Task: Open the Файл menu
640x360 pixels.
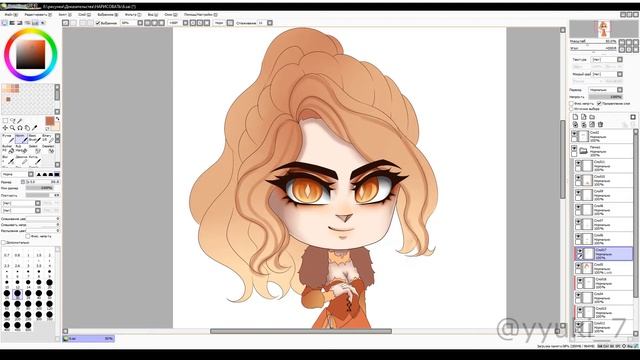Action: tap(11, 14)
